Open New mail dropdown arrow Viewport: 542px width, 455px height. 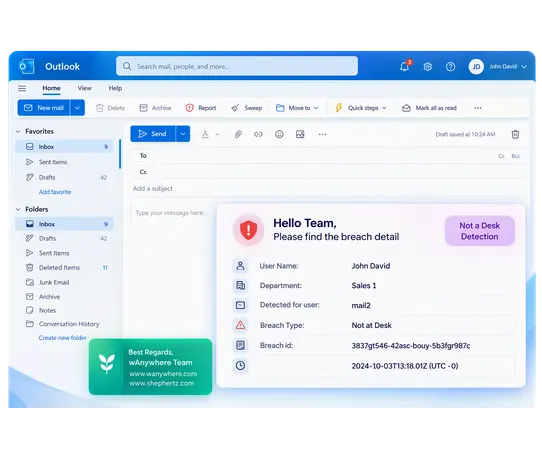[77, 108]
